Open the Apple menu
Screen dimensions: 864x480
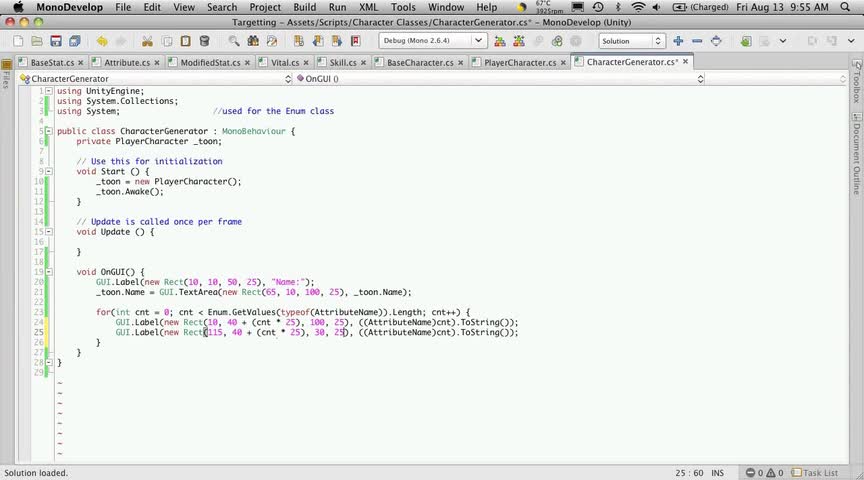pos(18,7)
